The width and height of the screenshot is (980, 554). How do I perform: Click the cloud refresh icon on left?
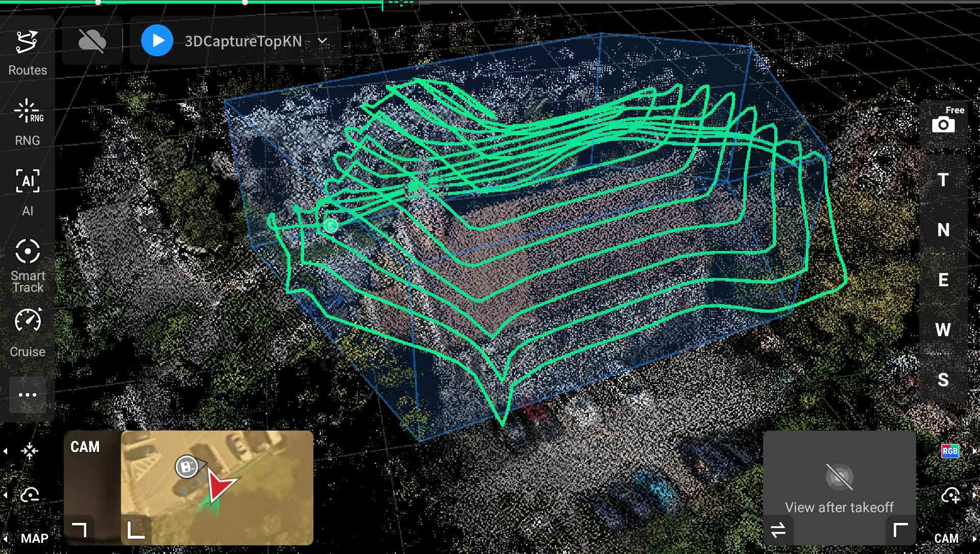30,495
